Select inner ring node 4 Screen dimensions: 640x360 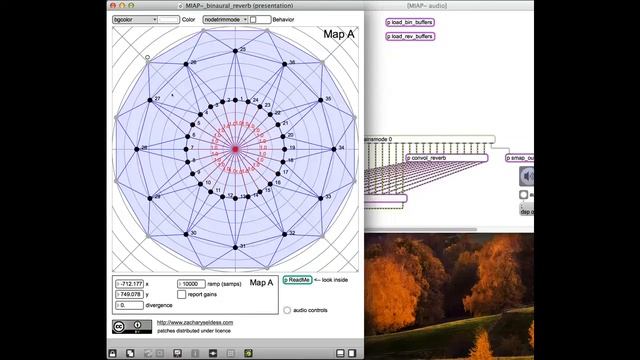200,114
